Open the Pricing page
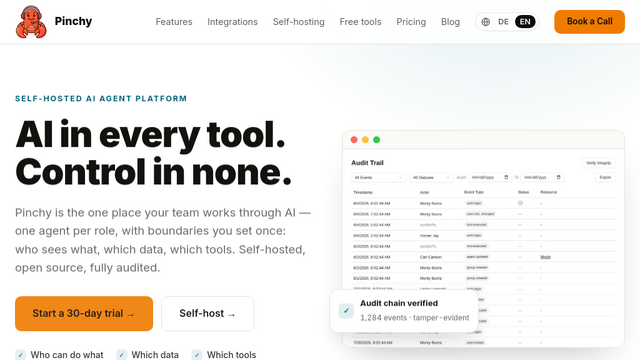 pyautogui.click(x=411, y=22)
